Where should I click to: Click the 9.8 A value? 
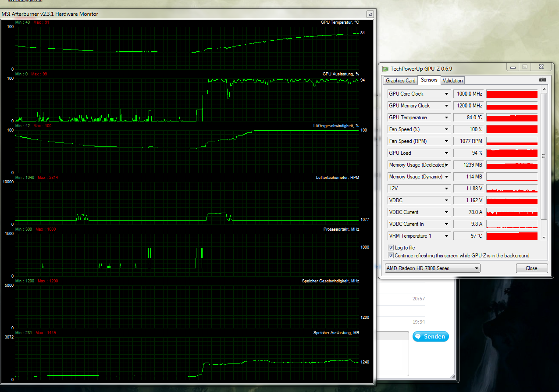click(x=468, y=224)
